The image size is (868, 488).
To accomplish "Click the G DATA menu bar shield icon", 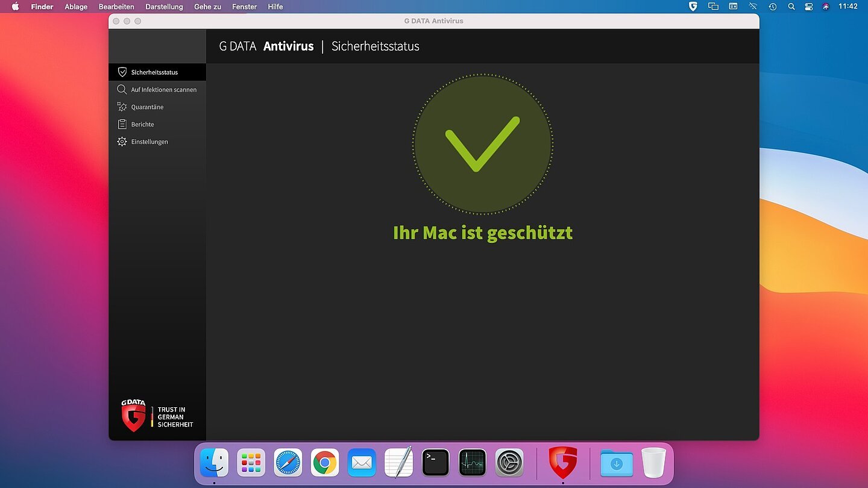I will [693, 7].
